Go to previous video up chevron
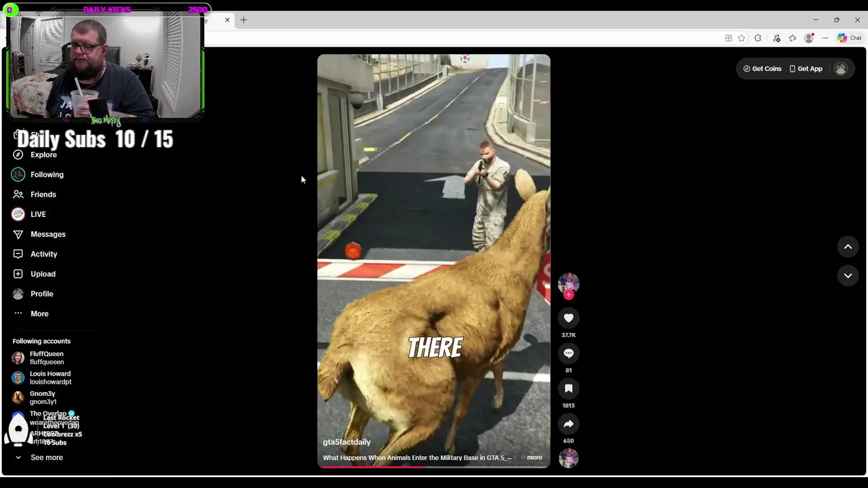The width and height of the screenshot is (868, 488). [848, 247]
